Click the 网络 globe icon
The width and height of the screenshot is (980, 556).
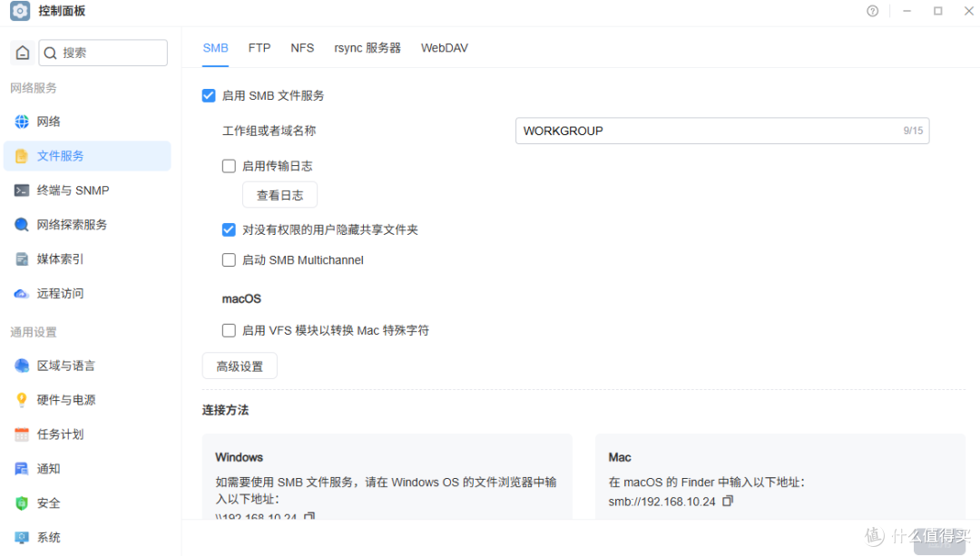coord(22,122)
